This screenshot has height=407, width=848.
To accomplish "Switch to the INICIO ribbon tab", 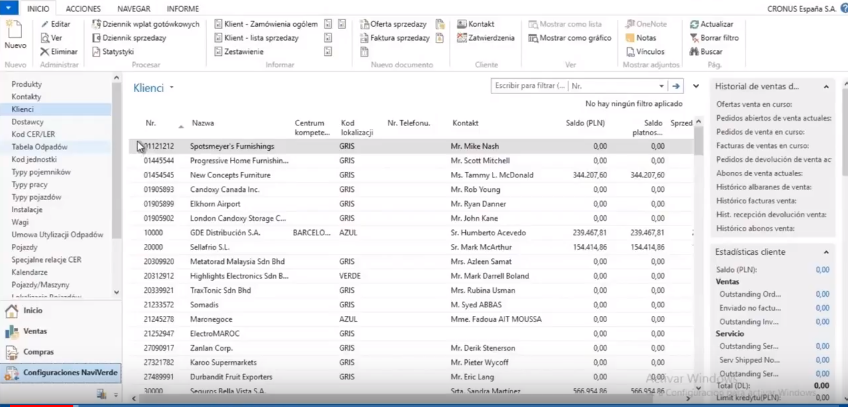I will pyautogui.click(x=38, y=9).
